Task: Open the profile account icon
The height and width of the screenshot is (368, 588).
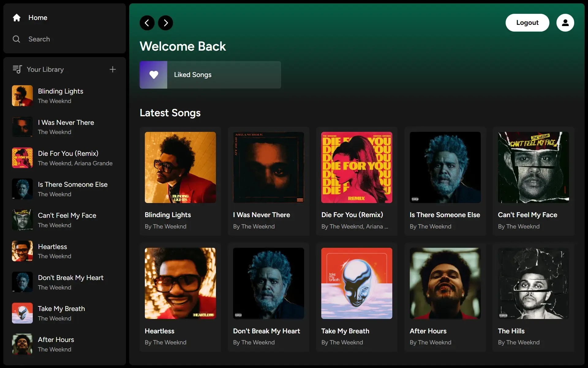Action: [x=565, y=23]
